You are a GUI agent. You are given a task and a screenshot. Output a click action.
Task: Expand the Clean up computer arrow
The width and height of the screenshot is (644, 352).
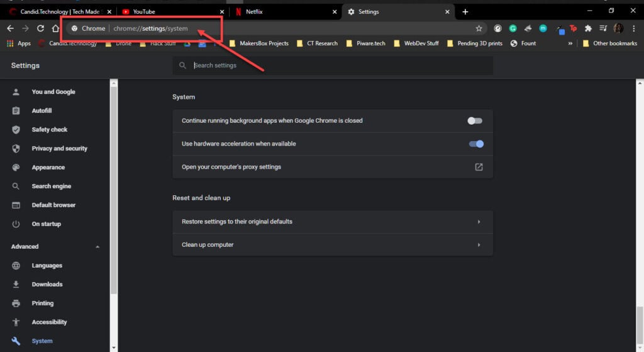pos(479,245)
